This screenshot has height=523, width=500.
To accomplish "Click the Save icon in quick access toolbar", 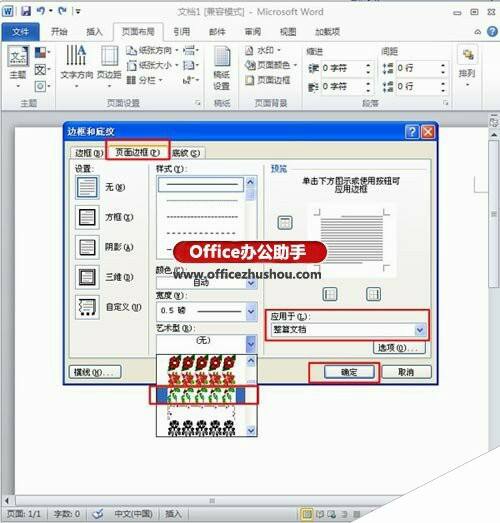I will pyautogui.click(x=26, y=11).
